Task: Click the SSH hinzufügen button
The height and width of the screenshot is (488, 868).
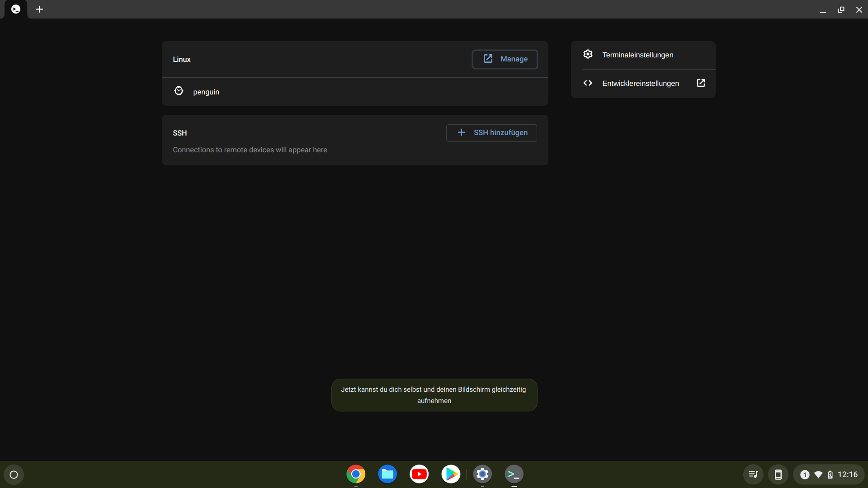Action: pos(491,132)
